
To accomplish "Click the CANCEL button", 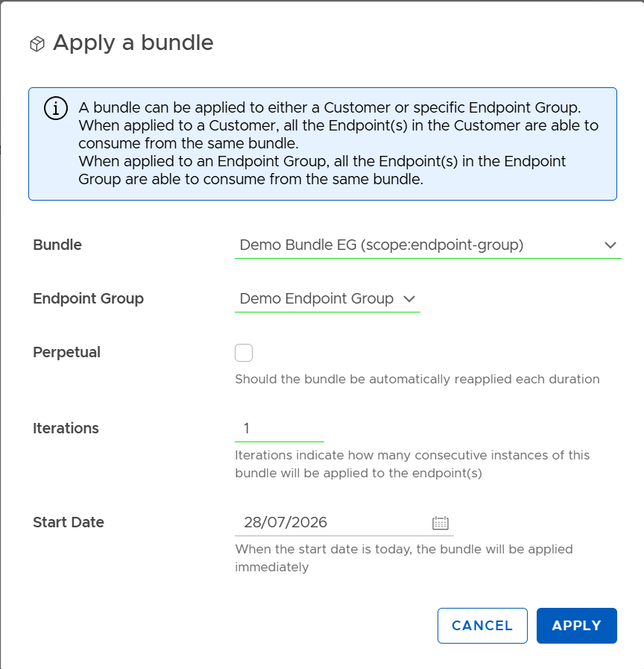I will [482, 626].
